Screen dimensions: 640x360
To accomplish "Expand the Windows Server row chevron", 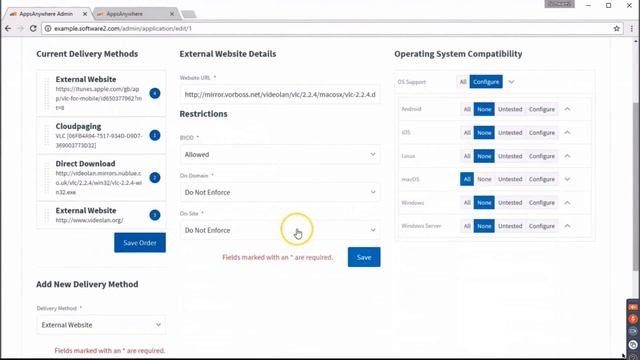I will (x=567, y=226).
